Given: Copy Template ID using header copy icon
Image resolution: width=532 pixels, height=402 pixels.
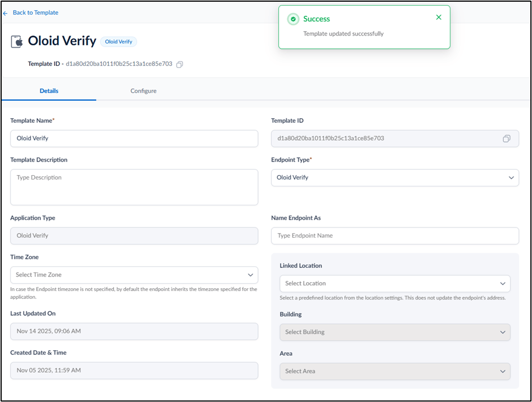Looking at the screenshot, I should 180,64.
